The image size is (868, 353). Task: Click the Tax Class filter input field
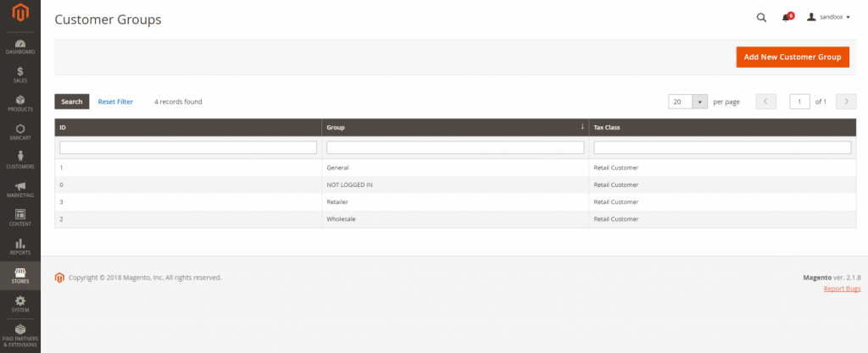[x=722, y=147]
